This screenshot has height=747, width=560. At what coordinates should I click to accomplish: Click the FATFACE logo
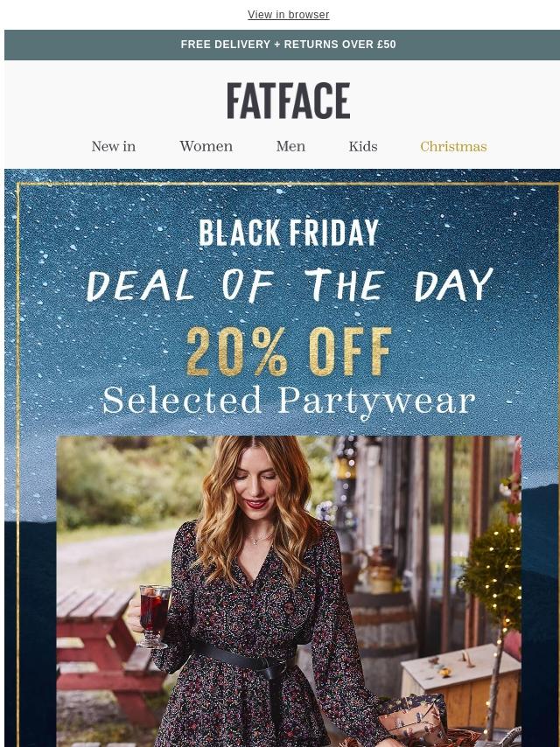point(289,101)
